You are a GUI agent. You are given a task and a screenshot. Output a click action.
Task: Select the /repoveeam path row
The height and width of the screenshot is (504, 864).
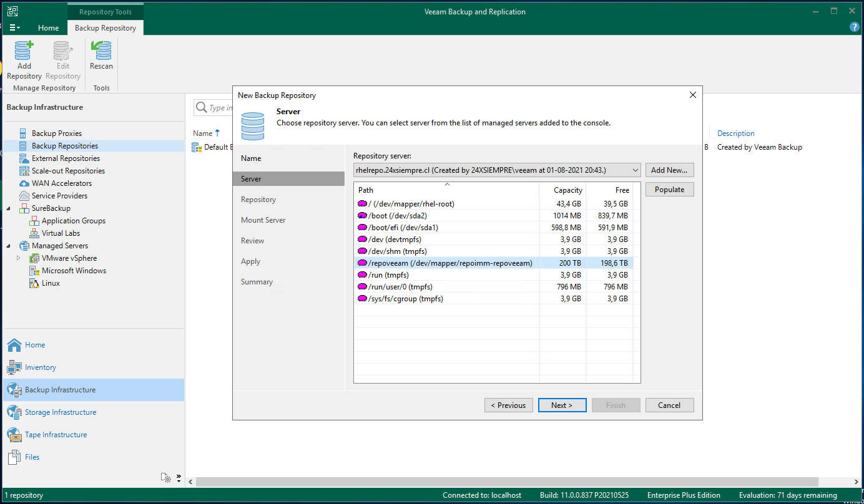pyautogui.click(x=446, y=263)
